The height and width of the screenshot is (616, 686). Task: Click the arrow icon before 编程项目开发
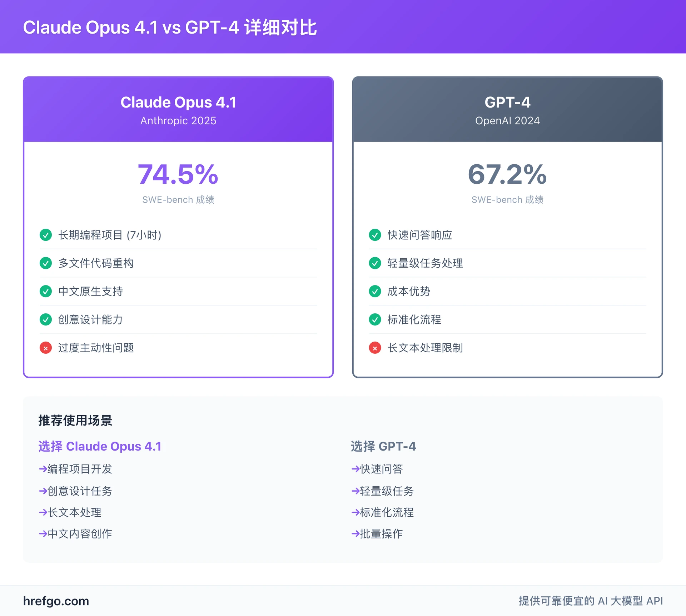[43, 469]
